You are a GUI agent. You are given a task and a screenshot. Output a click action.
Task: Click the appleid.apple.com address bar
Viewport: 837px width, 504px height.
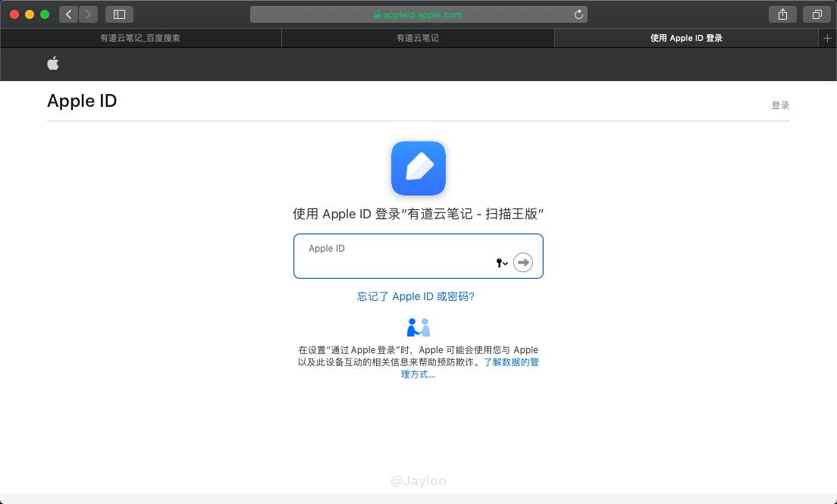(x=418, y=14)
